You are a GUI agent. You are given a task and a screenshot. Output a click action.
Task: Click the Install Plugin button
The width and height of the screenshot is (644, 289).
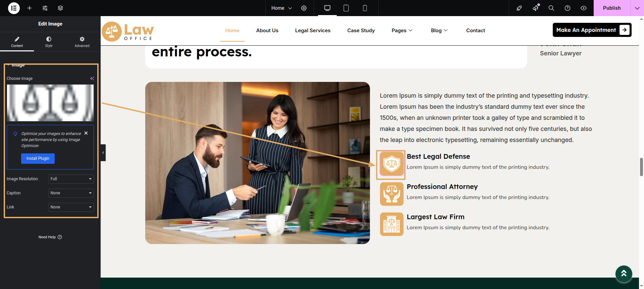(x=38, y=158)
